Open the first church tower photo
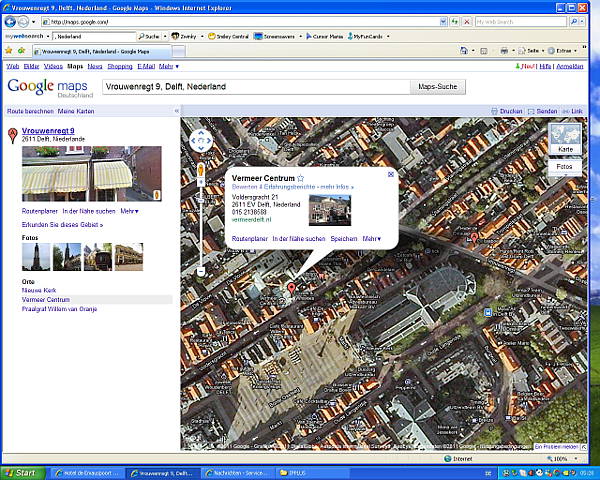Viewport: 600px width, 480px height. point(36,257)
